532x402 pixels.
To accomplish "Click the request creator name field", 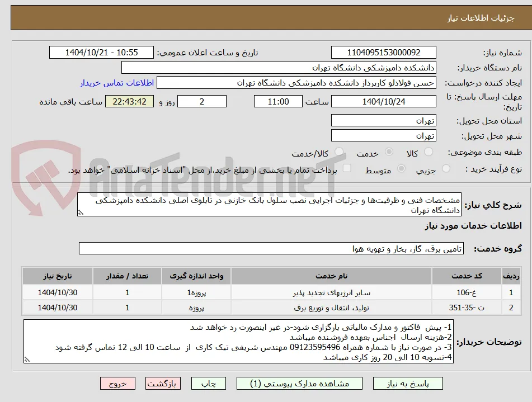I will click(296, 83).
